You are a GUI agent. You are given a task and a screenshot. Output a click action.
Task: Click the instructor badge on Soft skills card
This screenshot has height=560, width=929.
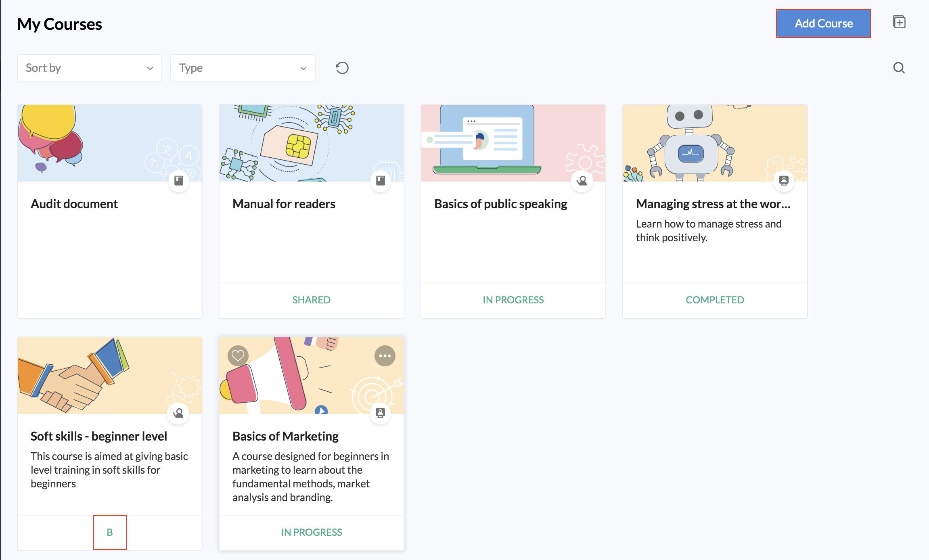[x=178, y=413]
